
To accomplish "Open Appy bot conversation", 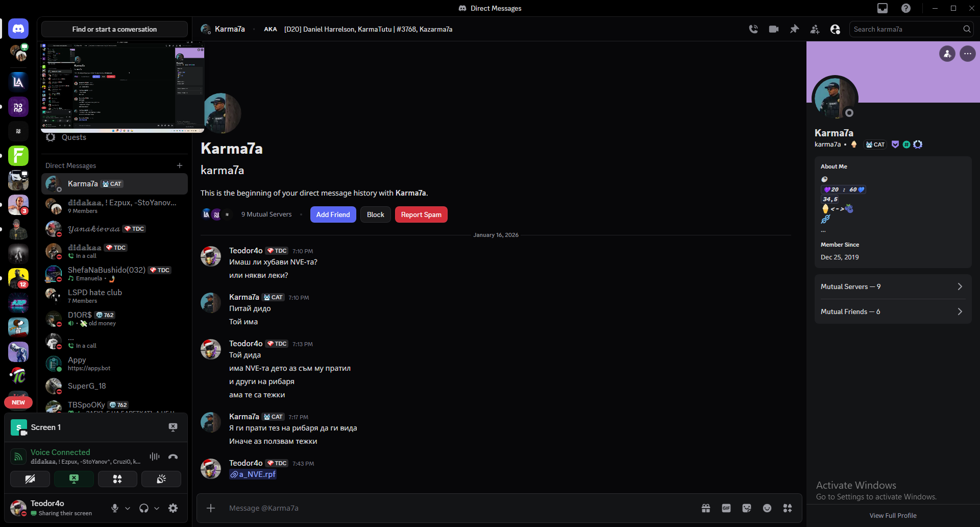I will point(114,364).
